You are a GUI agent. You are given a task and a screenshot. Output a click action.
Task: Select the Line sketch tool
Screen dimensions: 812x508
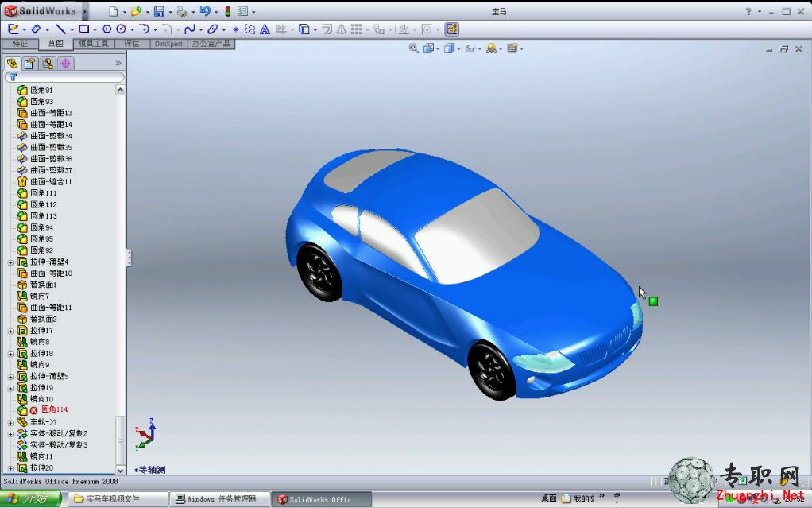[61, 29]
